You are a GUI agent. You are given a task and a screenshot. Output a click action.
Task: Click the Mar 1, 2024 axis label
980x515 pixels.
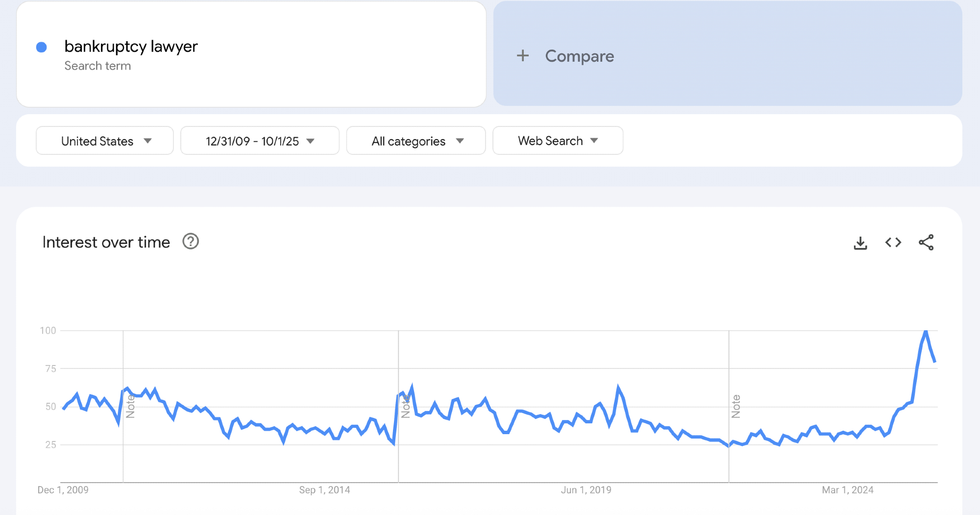[847, 490]
